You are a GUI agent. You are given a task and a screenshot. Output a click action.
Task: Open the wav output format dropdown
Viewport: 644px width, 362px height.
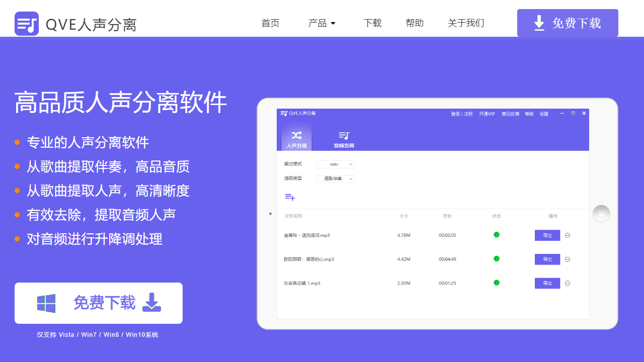[x=335, y=164]
